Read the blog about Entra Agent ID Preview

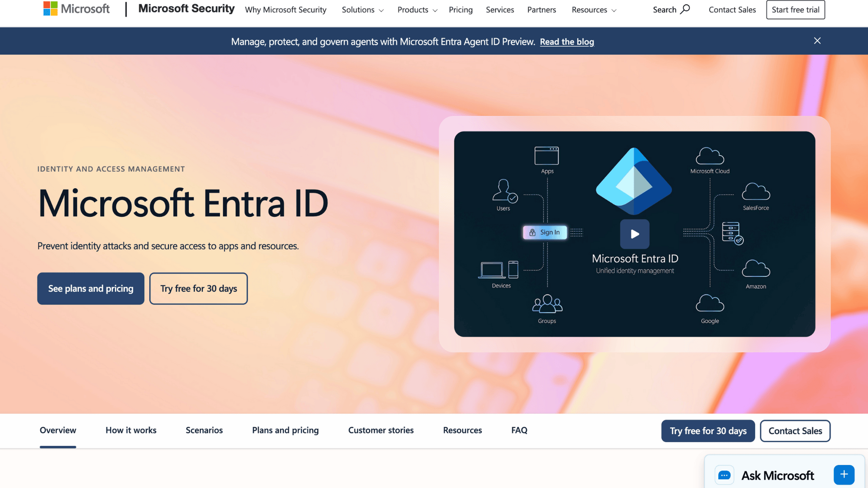[567, 41]
